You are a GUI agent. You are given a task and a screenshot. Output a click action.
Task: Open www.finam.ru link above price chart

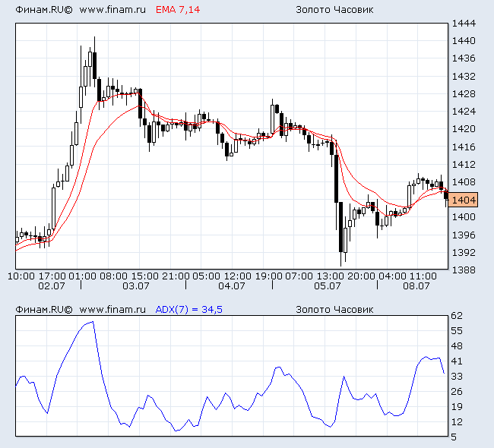pos(112,10)
